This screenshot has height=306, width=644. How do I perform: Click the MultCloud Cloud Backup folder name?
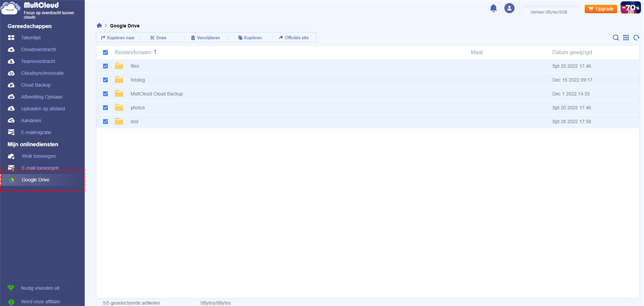coord(157,94)
